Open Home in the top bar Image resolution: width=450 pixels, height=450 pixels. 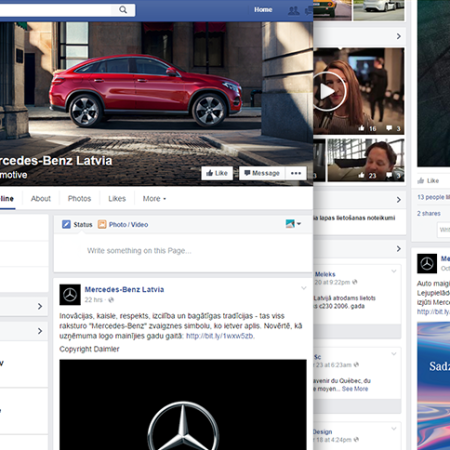[x=263, y=10]
